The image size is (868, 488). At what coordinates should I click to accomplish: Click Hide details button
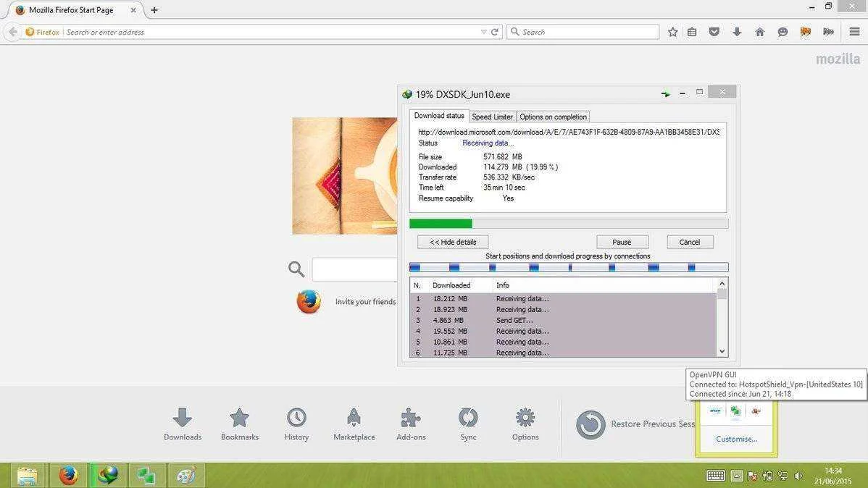(x=453, y=242)
